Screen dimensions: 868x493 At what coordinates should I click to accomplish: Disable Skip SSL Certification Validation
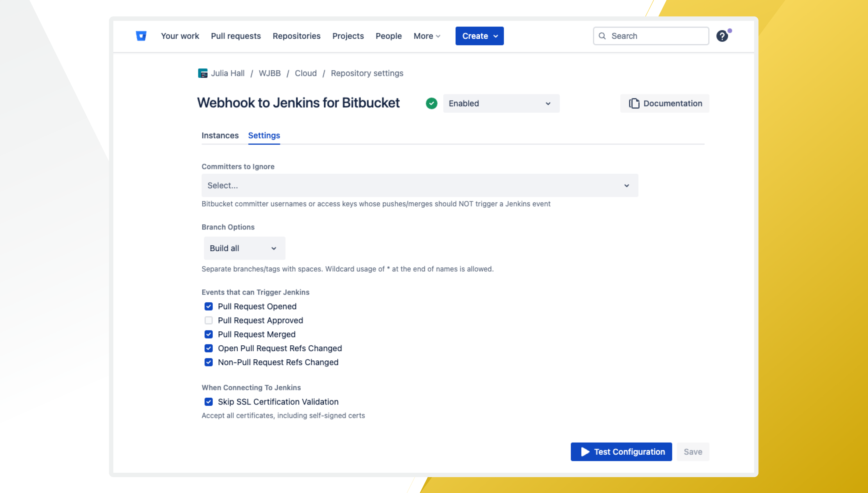208,402
